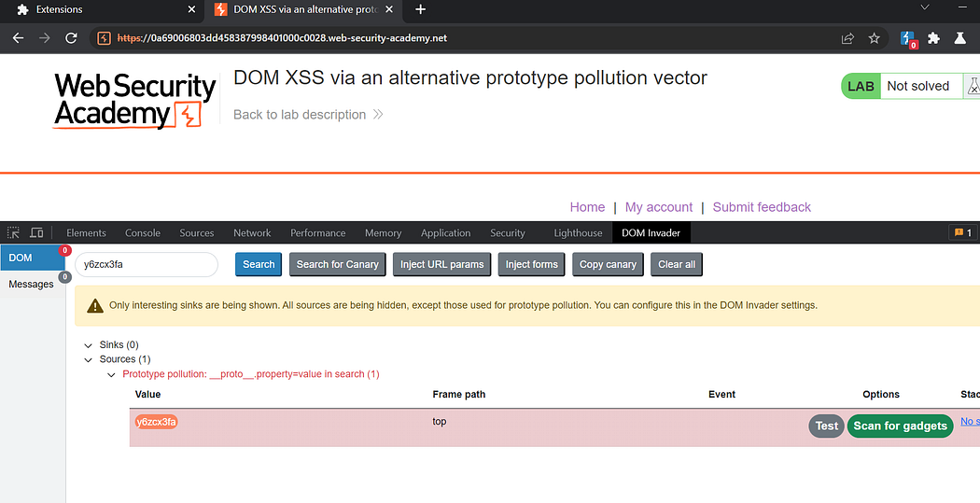
Task: Open the Submit feedback link
Action: click(762, 207)
